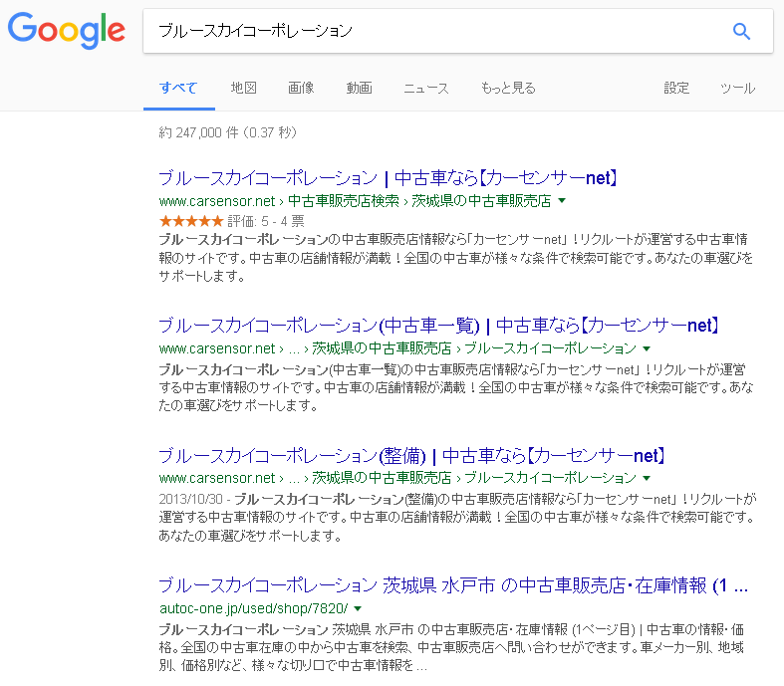Click the Google logo
Screen dimensions: 784x686
(x=66, y=30)
